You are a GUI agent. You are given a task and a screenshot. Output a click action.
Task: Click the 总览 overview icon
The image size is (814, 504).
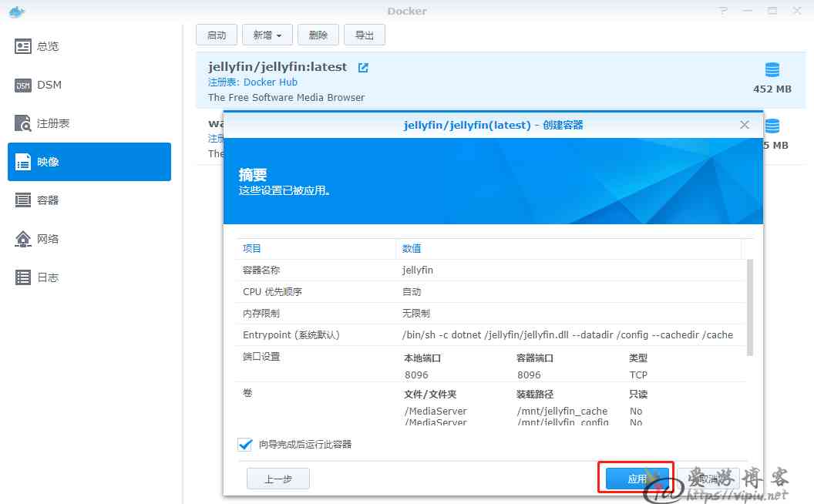pos(23,47)
